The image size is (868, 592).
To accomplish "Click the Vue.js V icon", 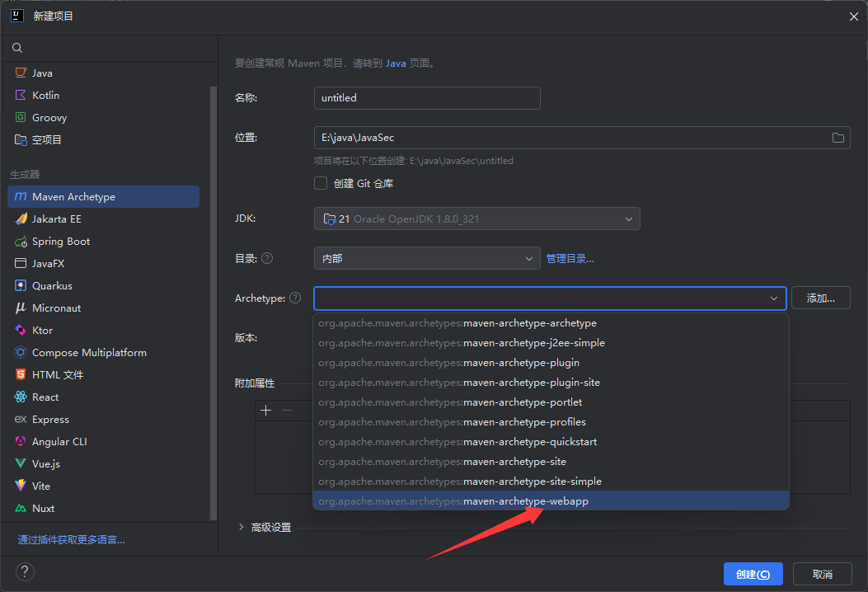I will point(21,463).
